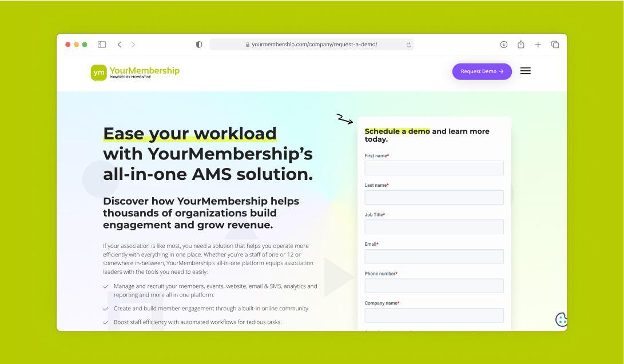Open a new tab with the plus icon
This screenshot has width=624, height=364.
pyautogui.click(x=538, y=45)
